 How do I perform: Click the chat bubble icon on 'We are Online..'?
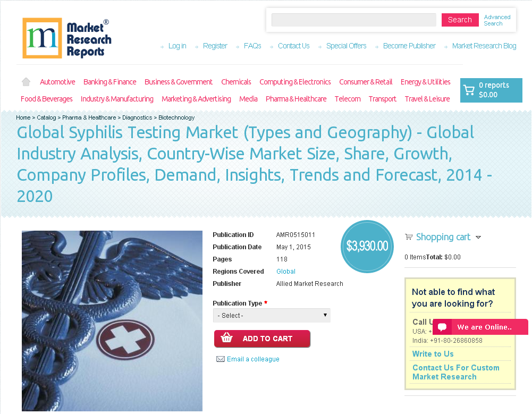click(442, 327)
